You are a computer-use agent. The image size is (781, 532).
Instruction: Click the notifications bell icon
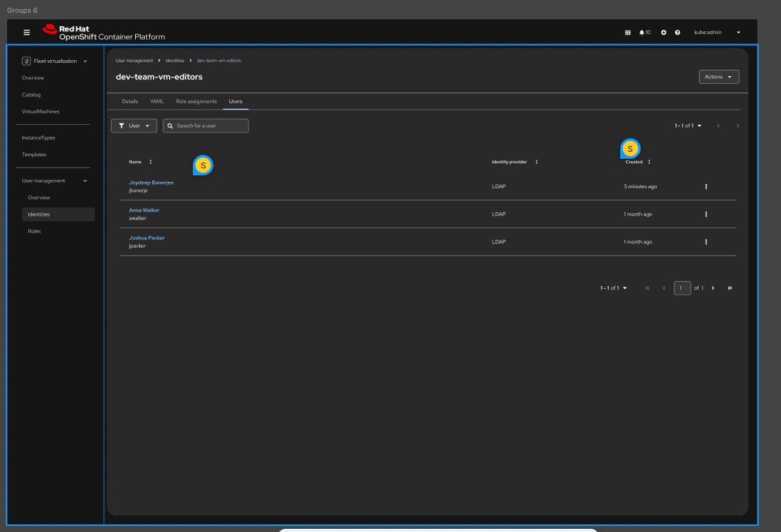pyautogui.click(x=641, y=33)
